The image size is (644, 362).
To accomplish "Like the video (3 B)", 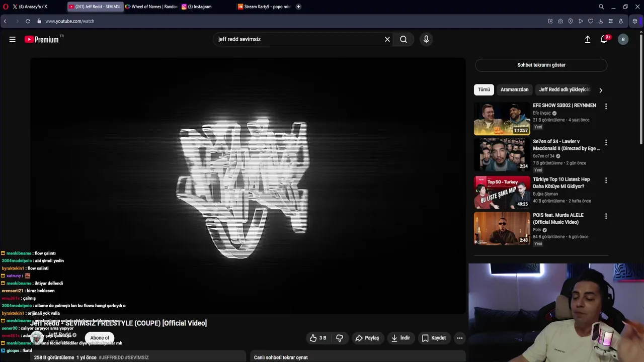I will tap(318, 338).
